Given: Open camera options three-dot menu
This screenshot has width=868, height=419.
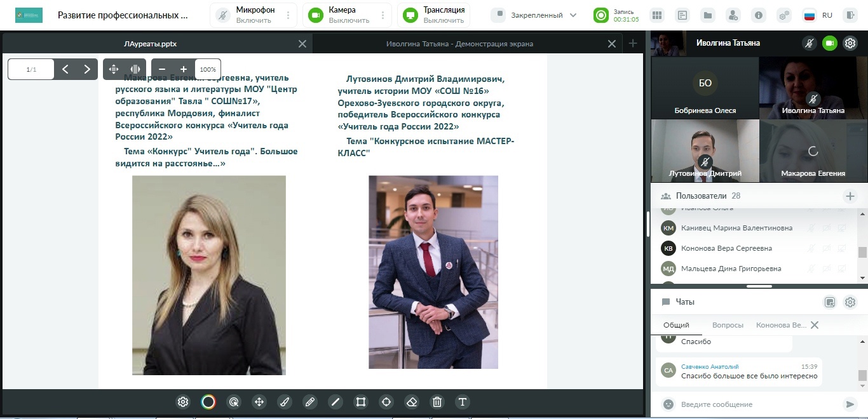Looking at the screenshot, I should point(382,15).
